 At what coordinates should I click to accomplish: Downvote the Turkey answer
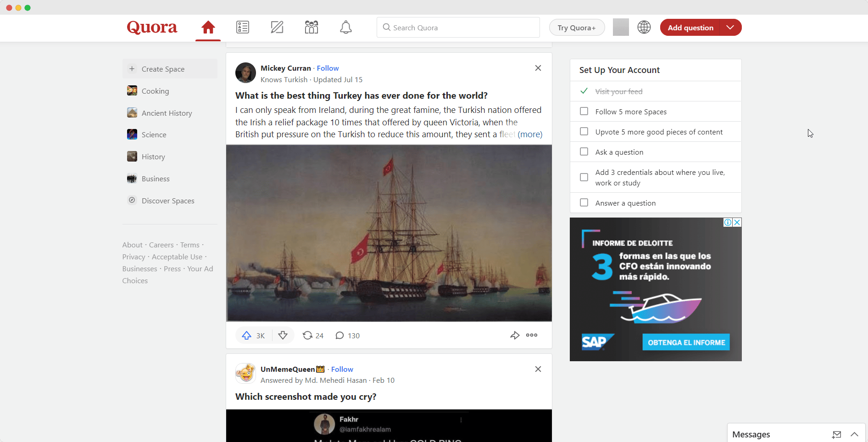pos(283,336)
